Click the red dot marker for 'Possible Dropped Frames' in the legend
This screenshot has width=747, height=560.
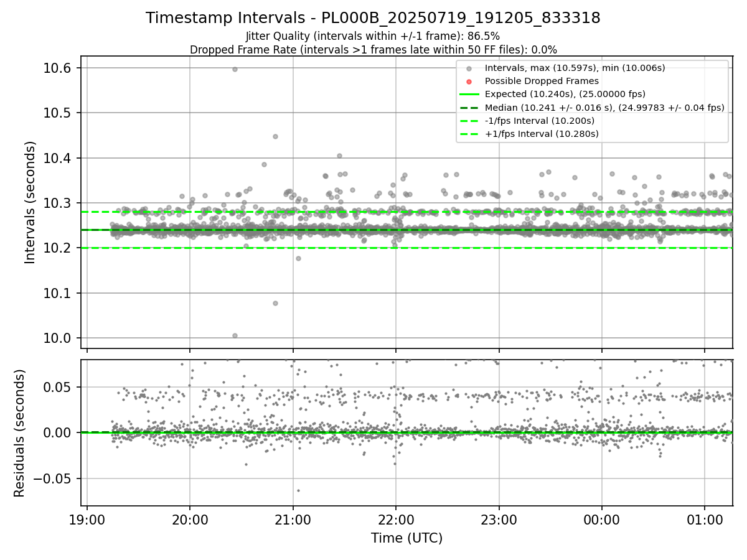[469, 82]
